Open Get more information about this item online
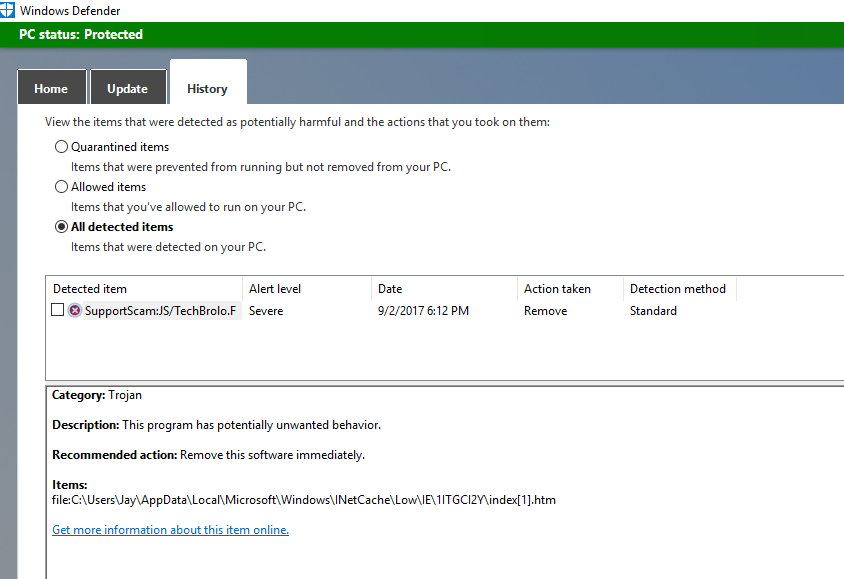The image size is (844, 579). (x=171, y=530)
